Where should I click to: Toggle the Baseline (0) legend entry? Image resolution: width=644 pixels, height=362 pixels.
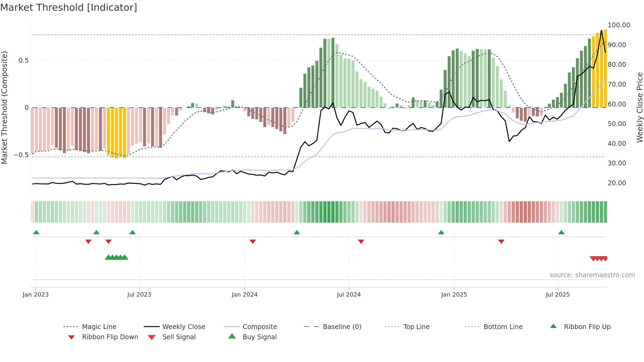point(333,327)
